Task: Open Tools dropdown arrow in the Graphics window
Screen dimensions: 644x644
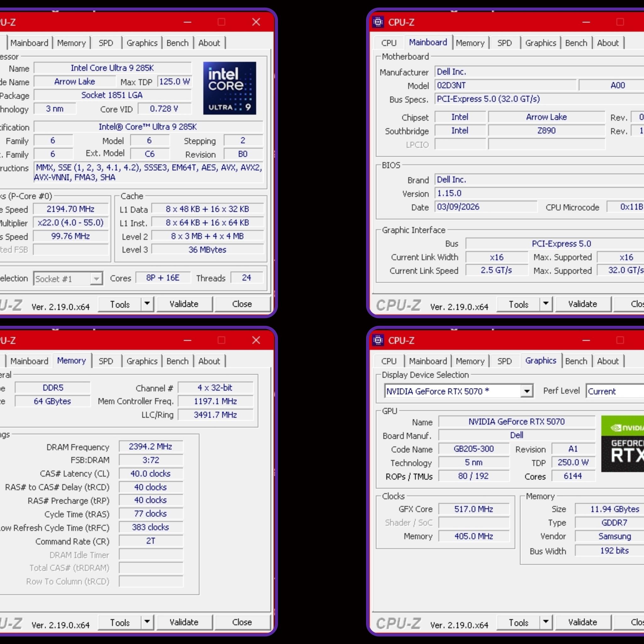Action: (546, 622)
